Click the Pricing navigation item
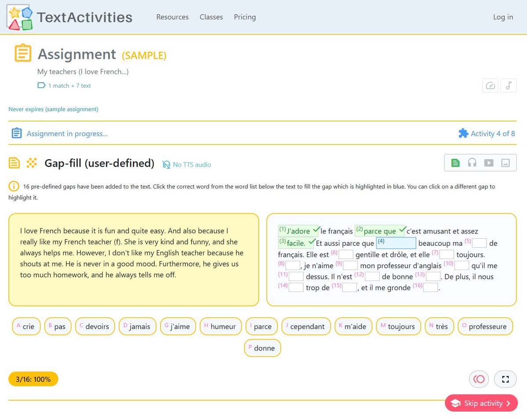Image resolution: width=527 pixels, height=420 pixels. click(245, 17)
